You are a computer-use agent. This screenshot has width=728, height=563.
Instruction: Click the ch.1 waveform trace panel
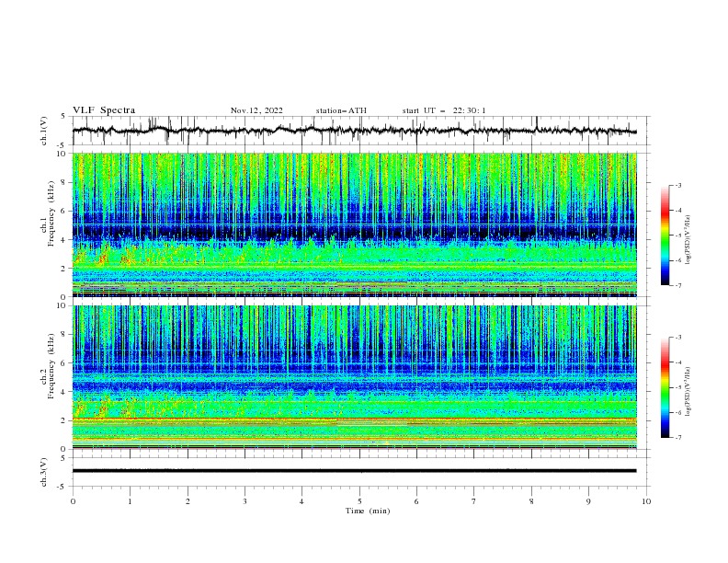pyautogui.click(x=361, y=131)
